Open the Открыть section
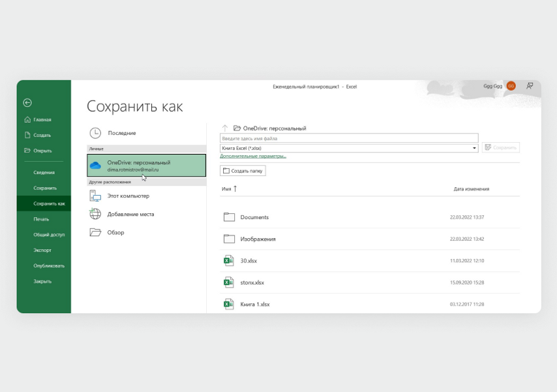 point(38,151)
